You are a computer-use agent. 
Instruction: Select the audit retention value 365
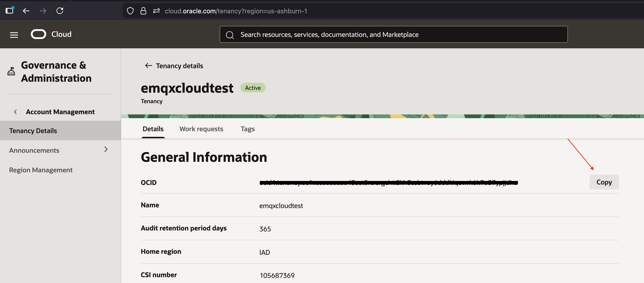coord(265,229)
